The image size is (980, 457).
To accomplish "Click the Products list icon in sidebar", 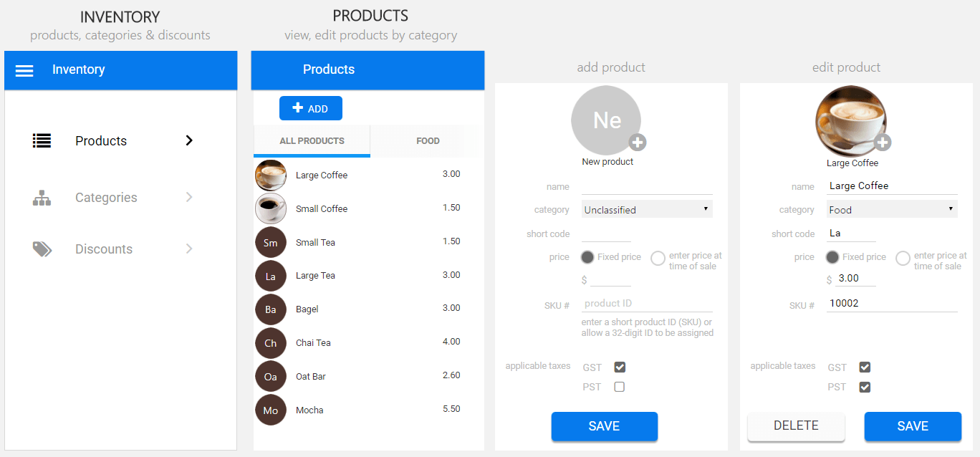I will click(42, 141).
